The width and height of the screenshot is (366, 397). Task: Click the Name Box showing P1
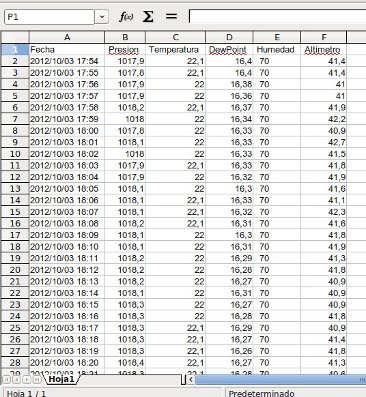click(50, 17)
